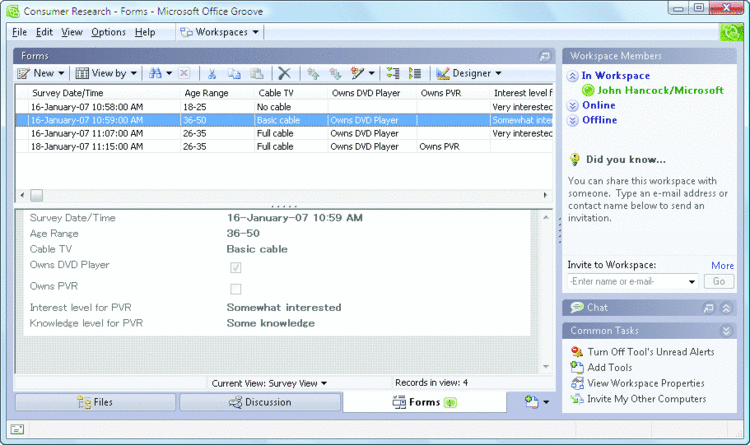Open the Help menu
The image size is (750, 445).
[x=145, y=32]
